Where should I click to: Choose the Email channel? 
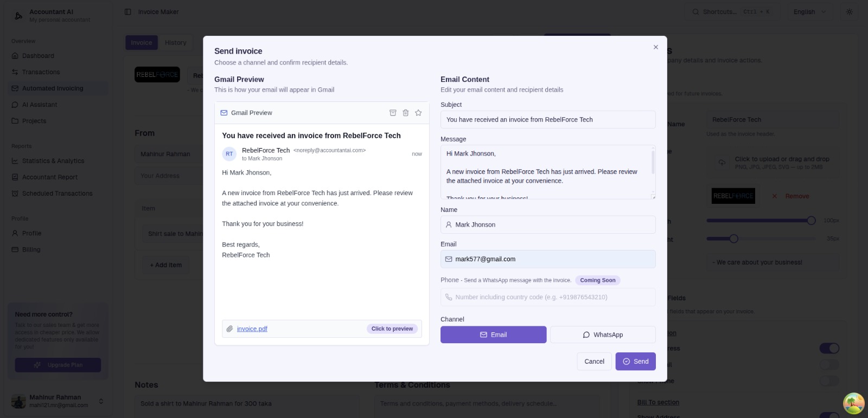pyautogui.click(x=493, y=335)
